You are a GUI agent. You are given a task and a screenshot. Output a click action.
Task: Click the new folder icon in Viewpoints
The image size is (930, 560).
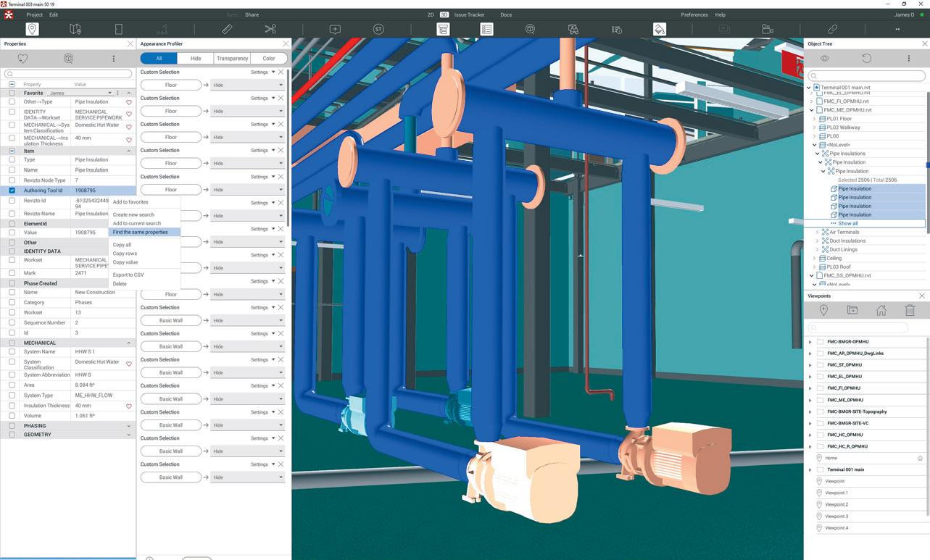pos(852,310)
